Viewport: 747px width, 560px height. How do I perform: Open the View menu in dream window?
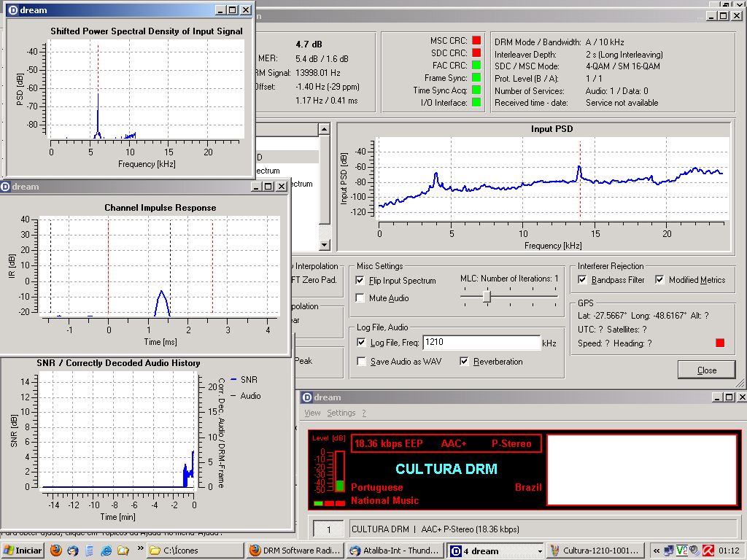point(312,413)
